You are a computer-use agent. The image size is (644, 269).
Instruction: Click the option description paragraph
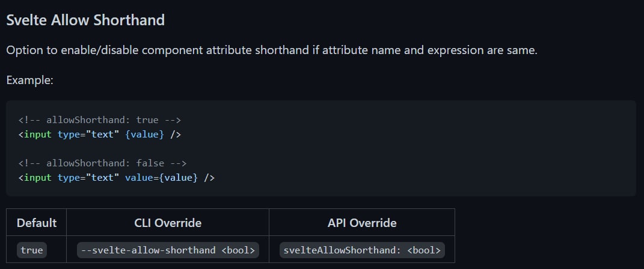(x=271, y=50)
